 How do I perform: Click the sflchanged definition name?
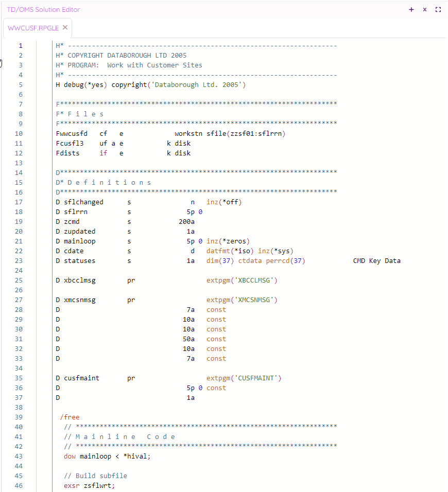coord(83,202)
